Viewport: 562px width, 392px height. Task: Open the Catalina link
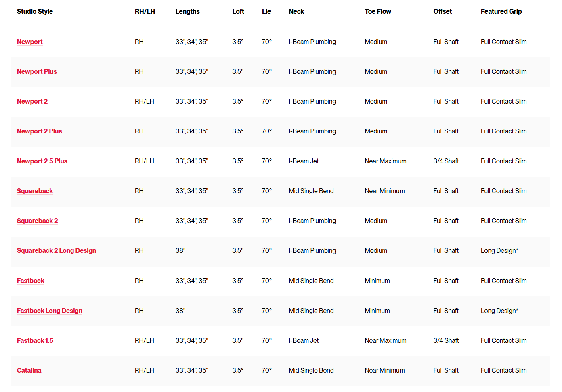pos(29,370)
